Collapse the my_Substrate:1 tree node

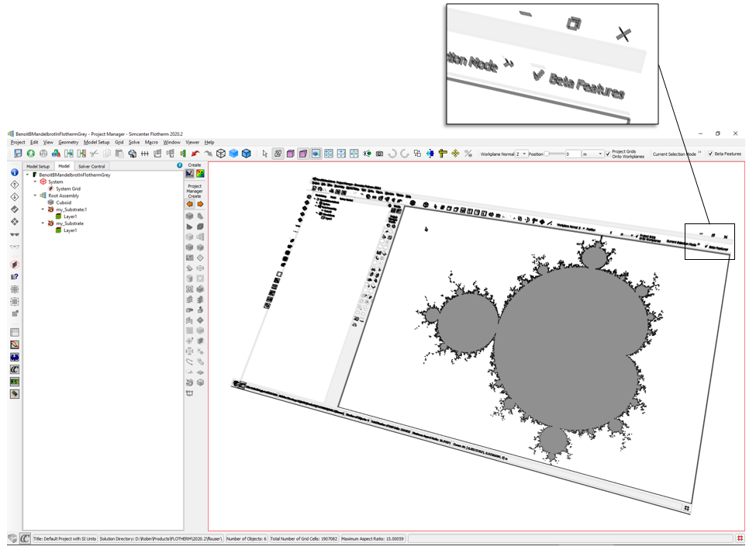click(x=43, y=209)
